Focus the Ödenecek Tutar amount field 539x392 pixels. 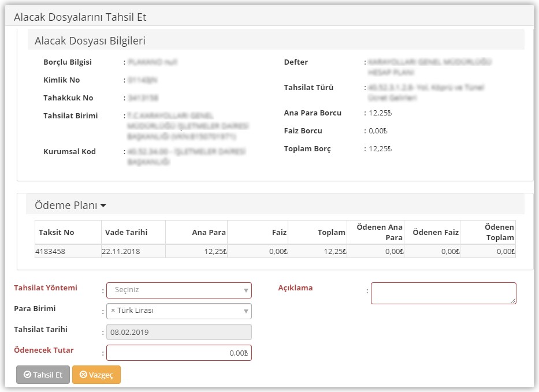[179, 353]
